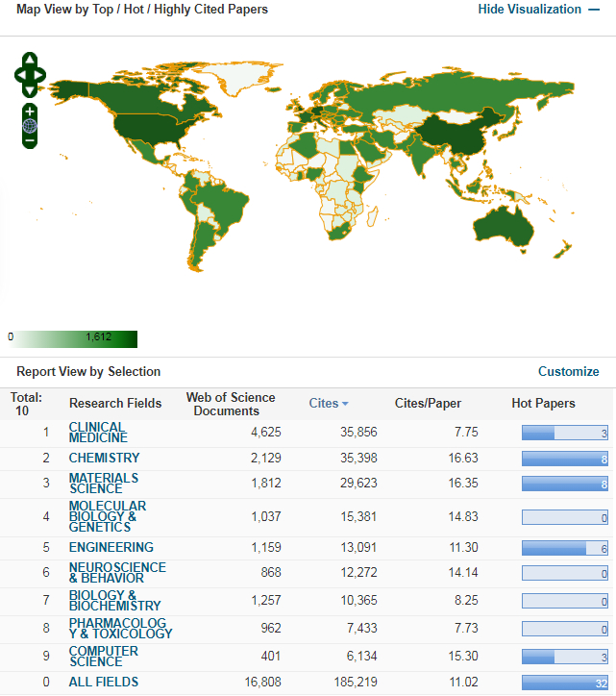Select Australia on the map
616x696 pixels.
(504, 226)
